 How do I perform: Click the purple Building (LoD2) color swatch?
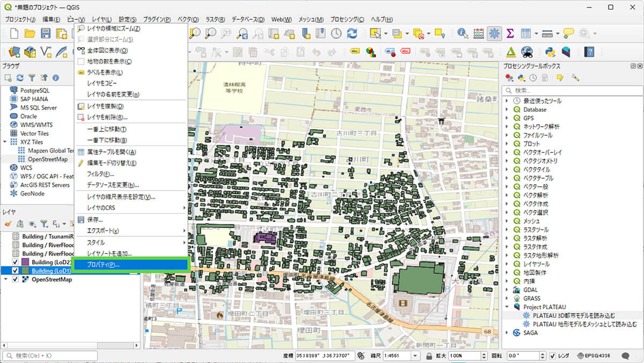click(25, 262)
